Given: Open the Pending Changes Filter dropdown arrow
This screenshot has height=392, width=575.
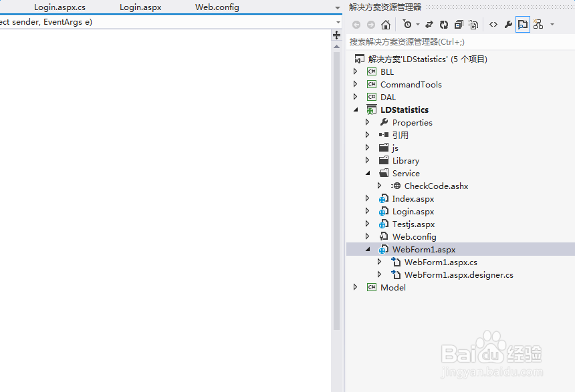Looking at the screenshot, I should (x=418, y=25).
